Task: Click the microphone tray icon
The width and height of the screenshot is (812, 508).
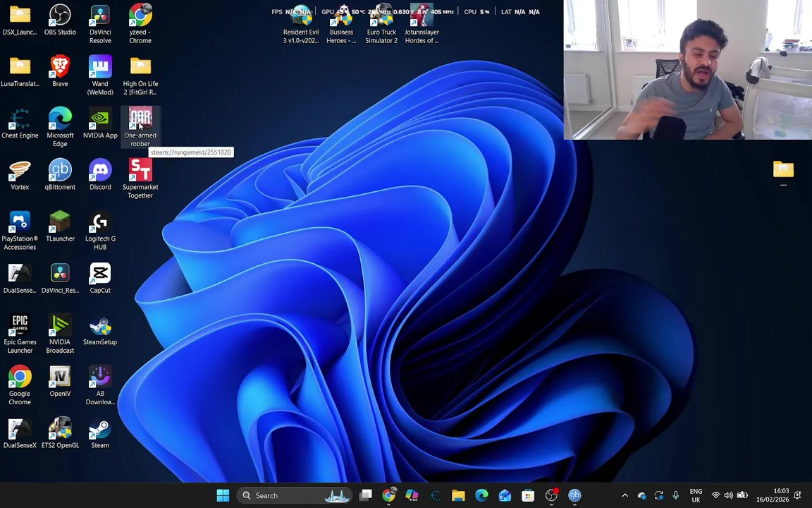Action: click(x=675, y=495)
